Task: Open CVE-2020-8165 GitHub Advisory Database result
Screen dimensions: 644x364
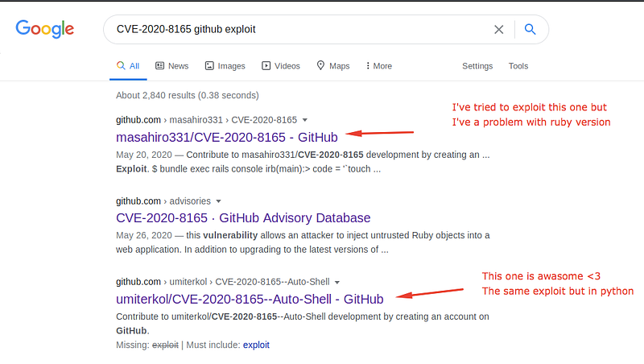Action: 243,217
